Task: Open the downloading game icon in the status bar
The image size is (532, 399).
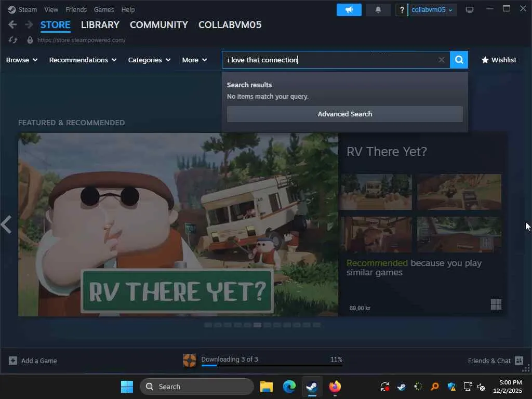Action: pos(189,361)
